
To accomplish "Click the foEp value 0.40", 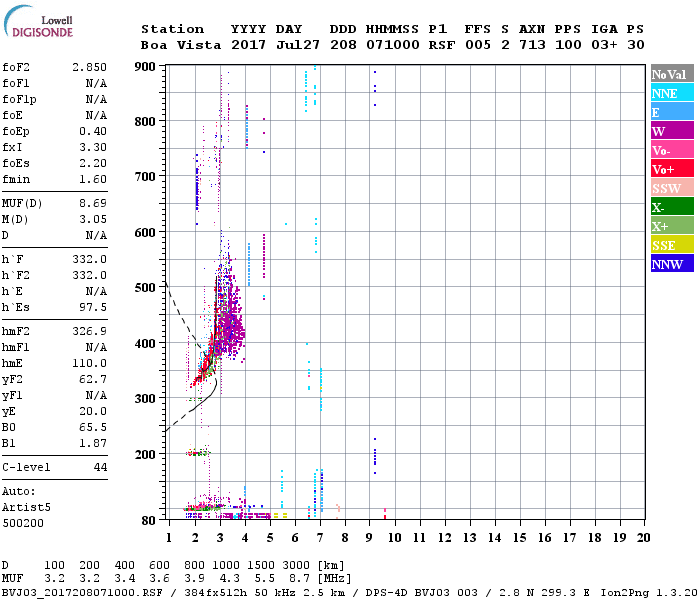I will coord(93,131).
